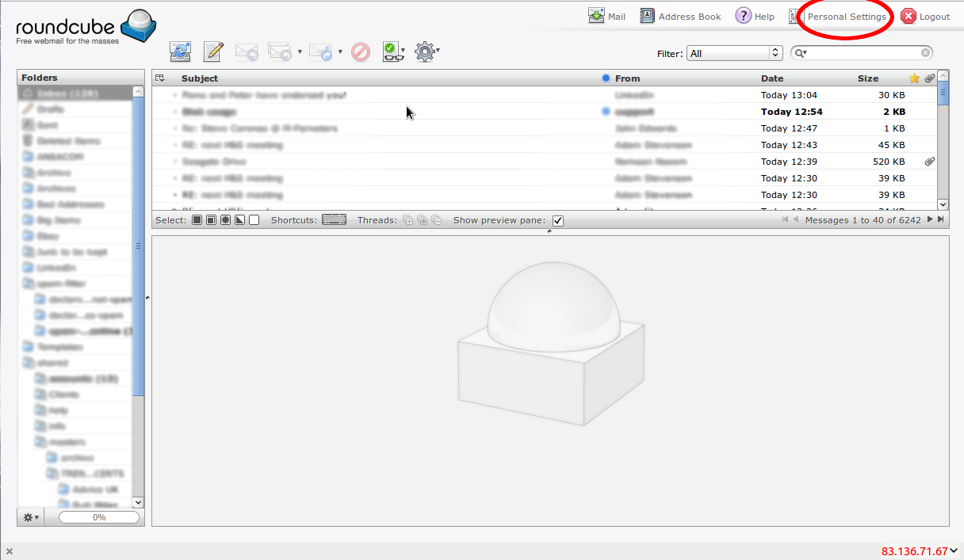Screen dimensions: 964x560
Task: Click the 0% disk quota bar
Action: (99, 517)
